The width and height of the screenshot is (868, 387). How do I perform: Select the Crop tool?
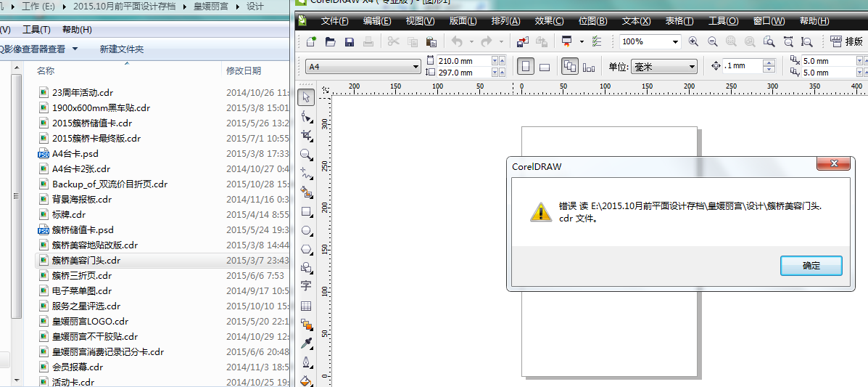(306, 135)
